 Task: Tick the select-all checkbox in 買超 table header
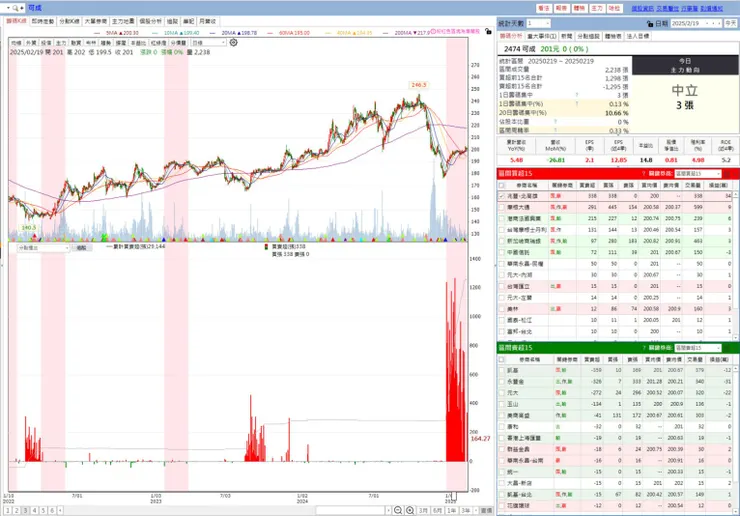502,186
